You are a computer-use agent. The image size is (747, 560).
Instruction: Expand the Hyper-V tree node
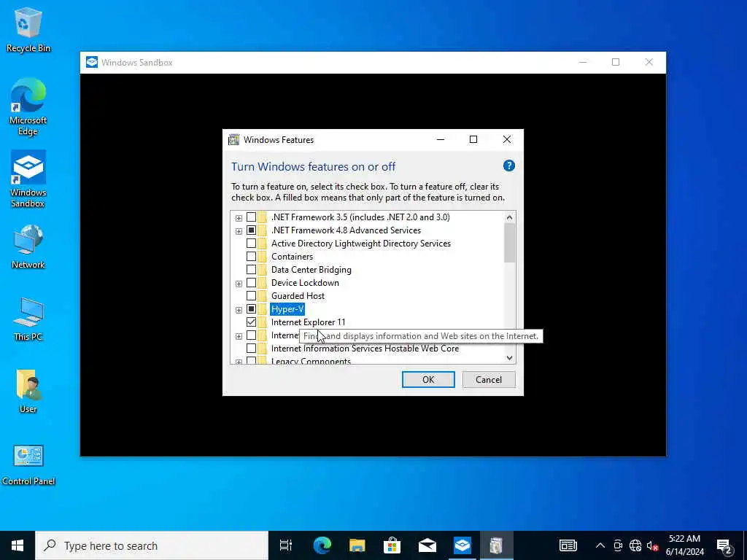click(239, 310)
